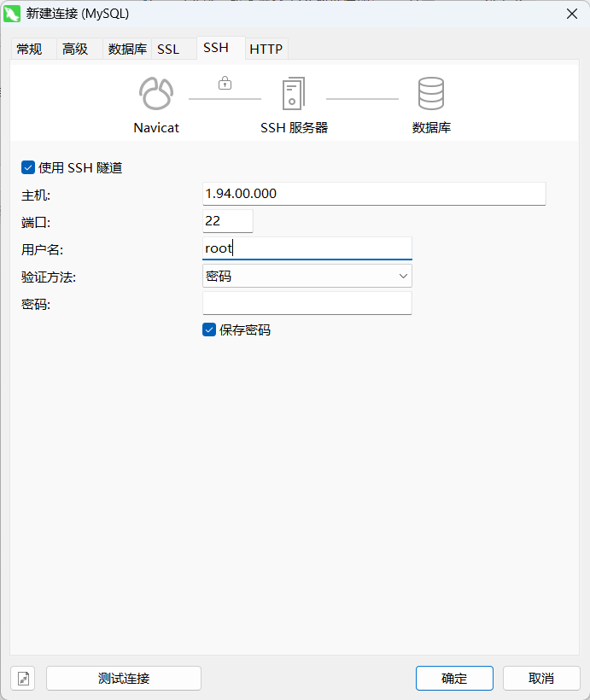Click the padlock icon on connection line
Viewport: 590px width, 700px height.
point(225,84)
